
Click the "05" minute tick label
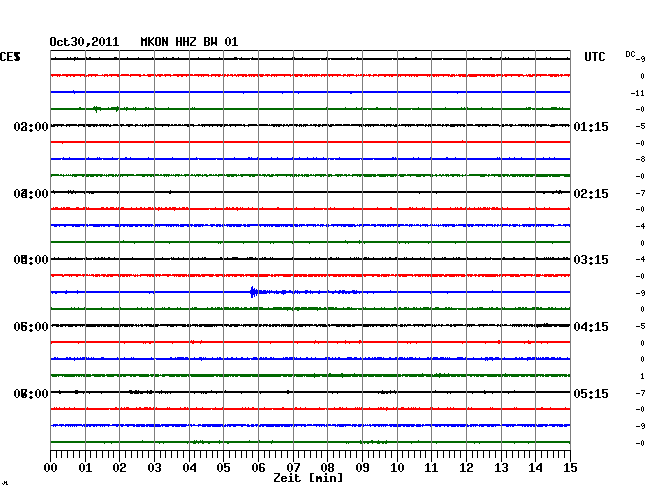(x=223, y=468)
